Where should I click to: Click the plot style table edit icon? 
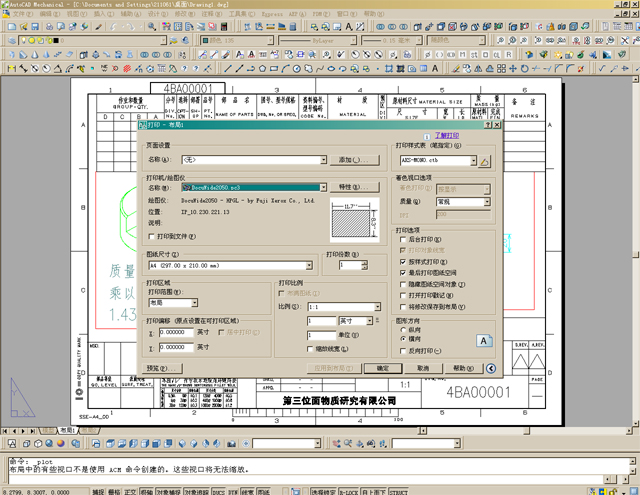484,161
